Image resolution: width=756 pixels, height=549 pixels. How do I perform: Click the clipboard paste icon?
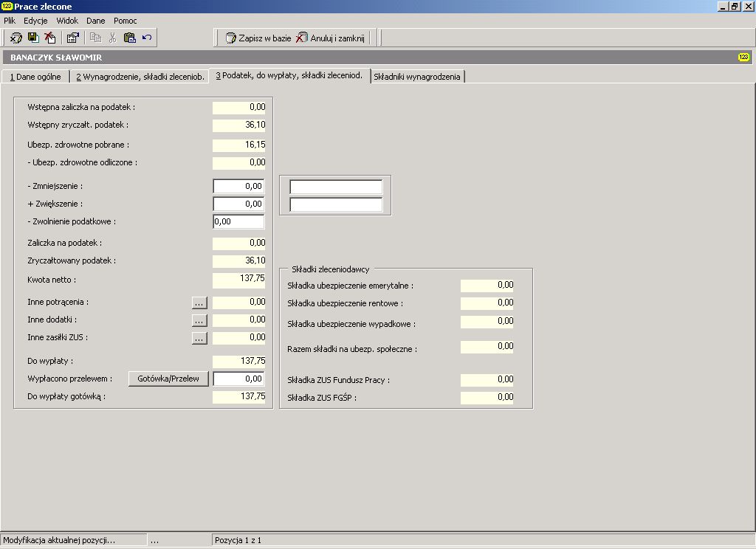[130, 38]
